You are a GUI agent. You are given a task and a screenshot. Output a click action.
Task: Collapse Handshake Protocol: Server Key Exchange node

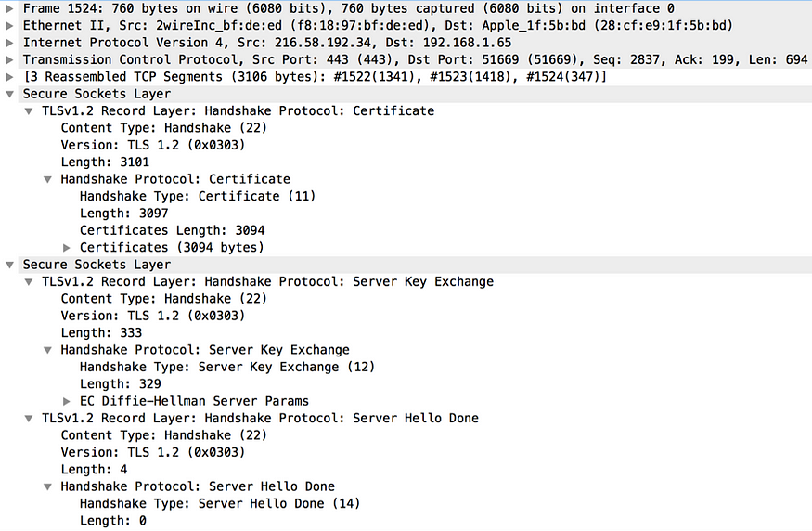coord(47,350)
